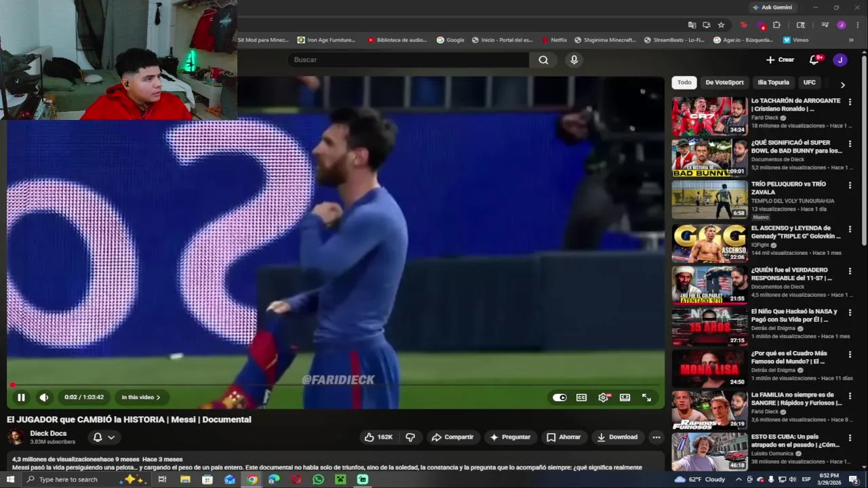The height and width of the screenshot is (488, 868).
Task: Open options for 'Hackeó la NASA' video
Action: coord(850,312)
